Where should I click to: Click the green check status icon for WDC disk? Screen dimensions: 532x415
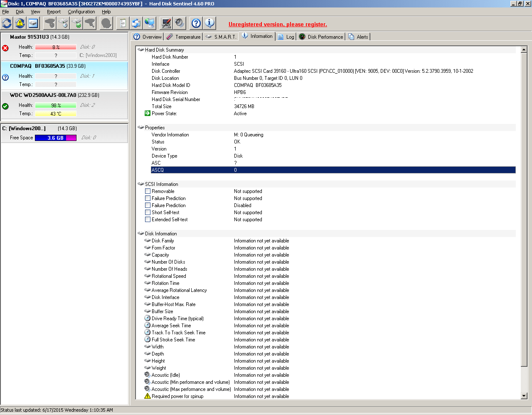[5, 106]
